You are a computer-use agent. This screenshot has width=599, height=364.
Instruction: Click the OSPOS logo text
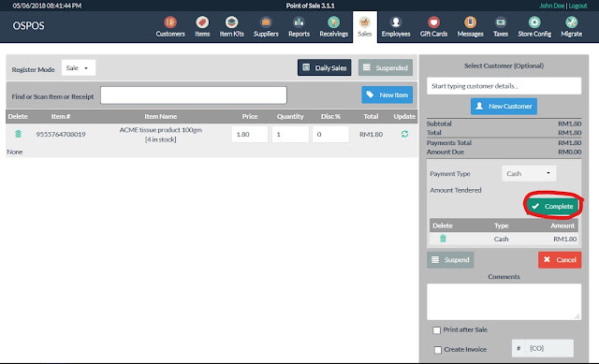coord(29,25)
